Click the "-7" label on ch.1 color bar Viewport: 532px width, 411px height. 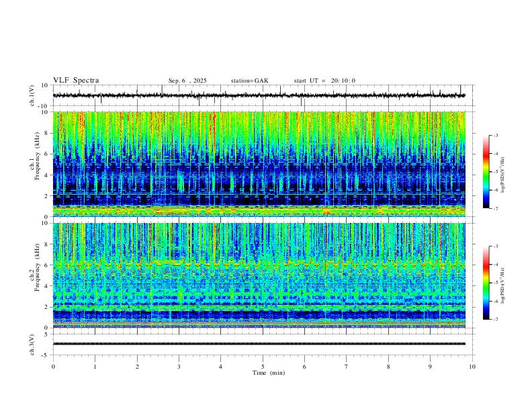pos(496,209)
